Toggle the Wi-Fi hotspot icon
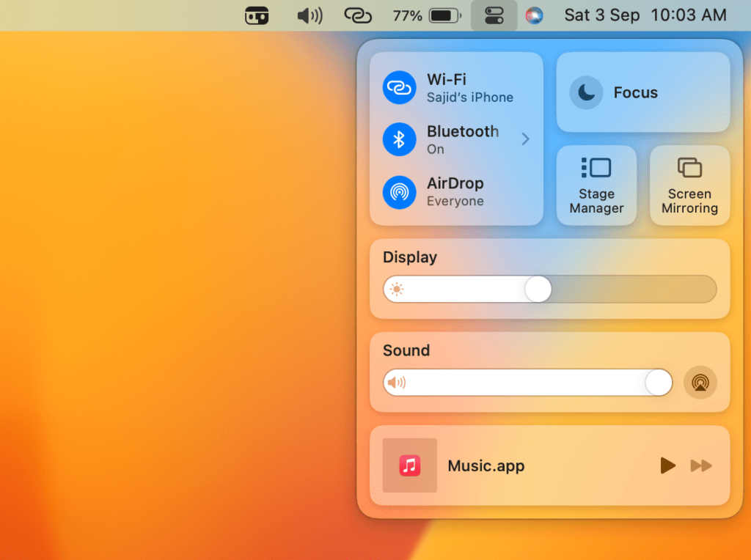The height and width of the screenshot is (560, 751). click(399, 88)
